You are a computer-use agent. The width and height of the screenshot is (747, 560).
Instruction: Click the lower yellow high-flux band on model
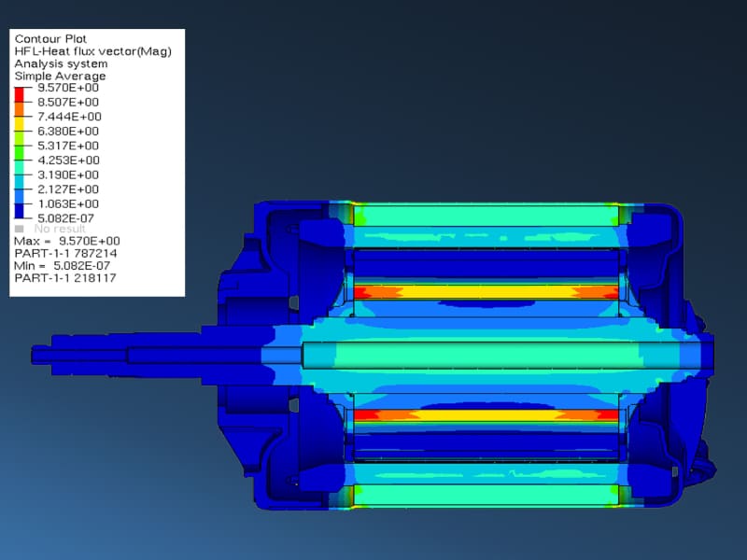[486, 413]
